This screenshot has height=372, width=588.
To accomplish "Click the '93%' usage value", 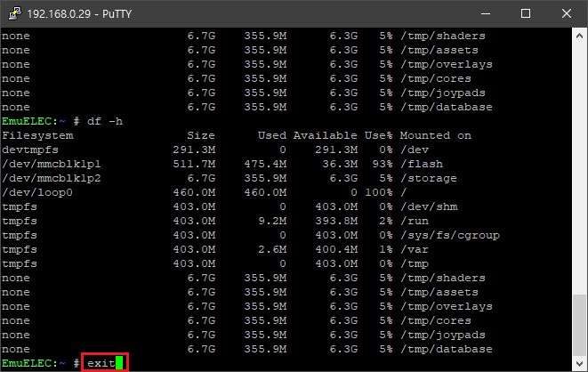I will click(x=383, y=165).
